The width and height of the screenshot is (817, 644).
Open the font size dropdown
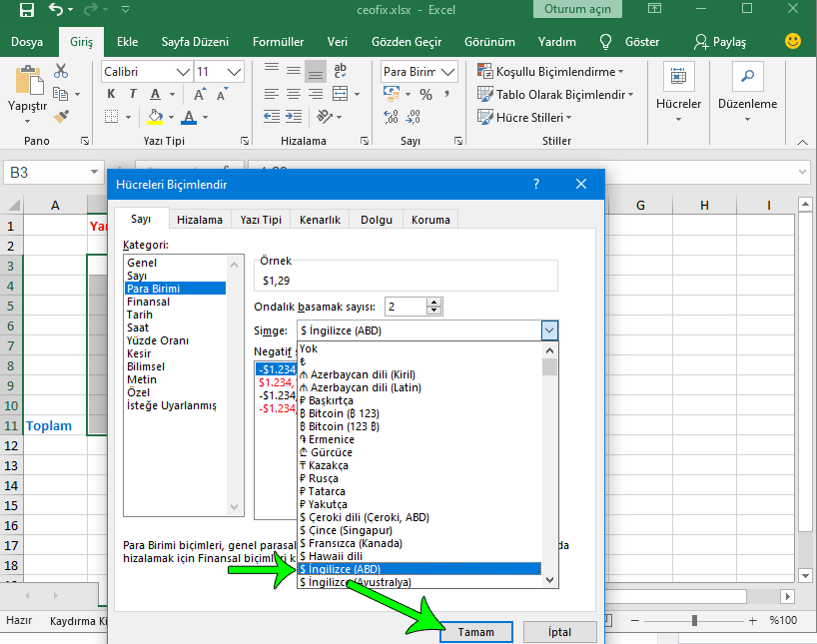235,72
